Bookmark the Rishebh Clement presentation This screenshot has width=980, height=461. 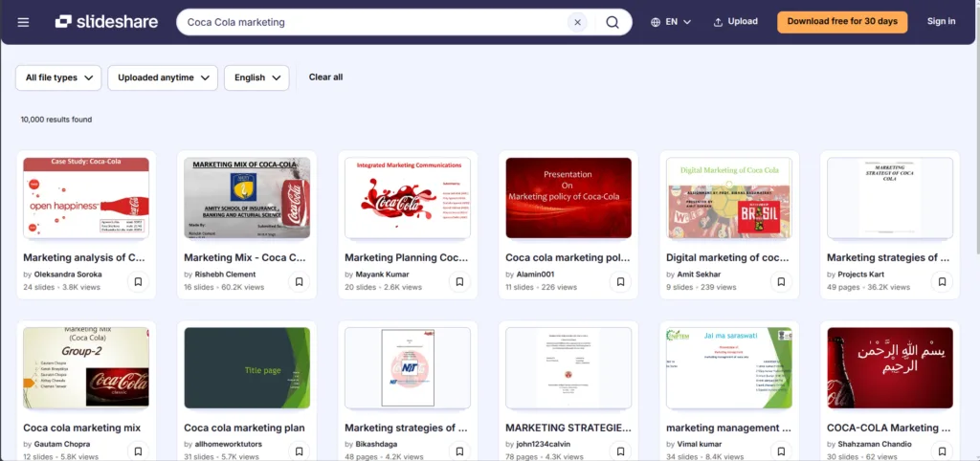[299, 282]
